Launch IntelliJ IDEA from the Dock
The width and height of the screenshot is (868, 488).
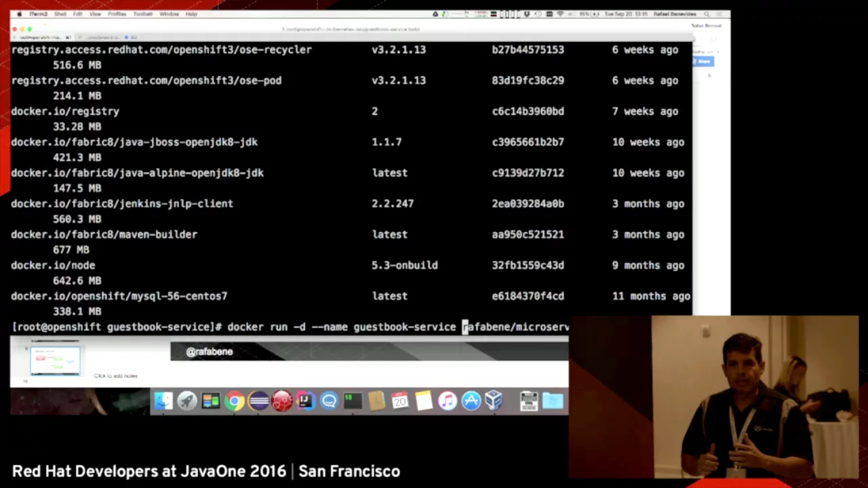coord(305,401)
